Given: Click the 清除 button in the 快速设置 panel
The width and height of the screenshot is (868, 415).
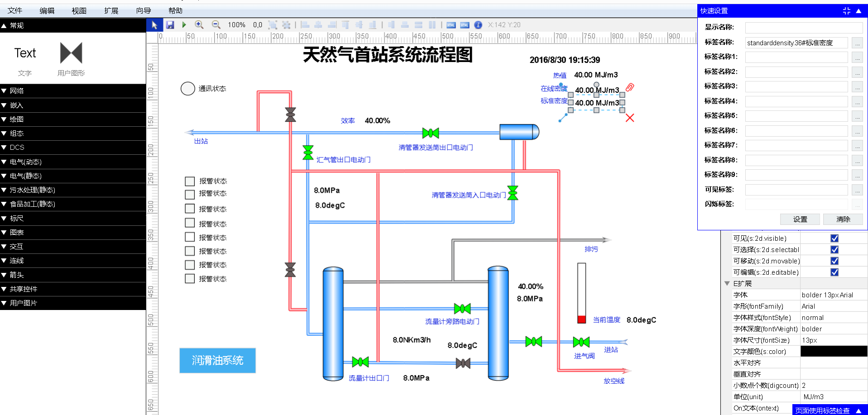Looking at the screenshot, I should pos(843,219).
